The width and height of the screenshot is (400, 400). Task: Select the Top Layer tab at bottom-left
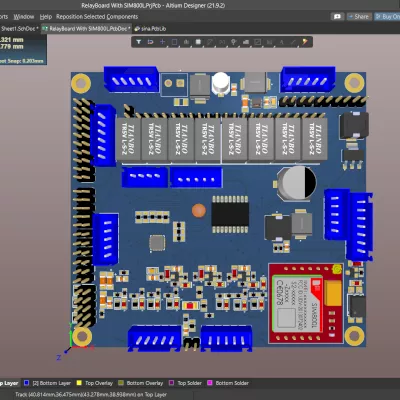9,383
